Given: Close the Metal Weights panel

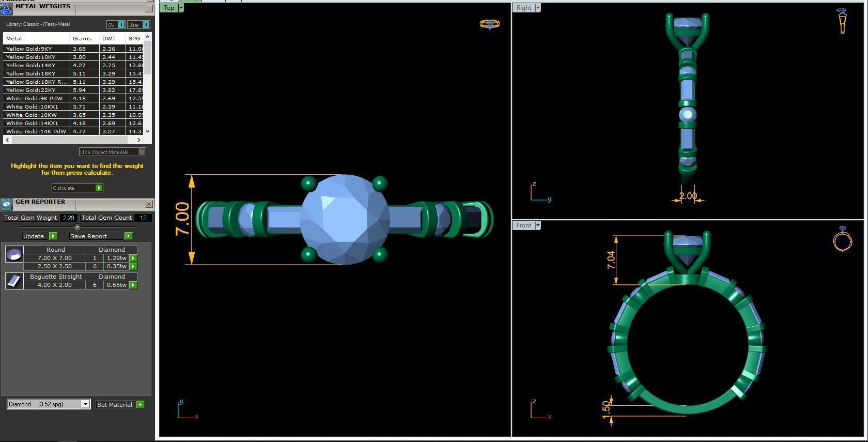Looking at the screenshot, I should point(149,9).
